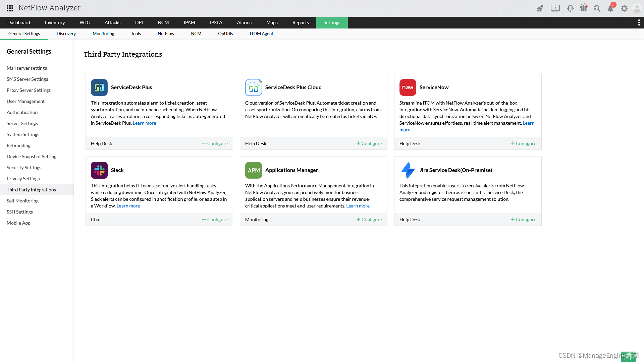Click the ServiceNow logo icon
644x362 pixels.
(408, 87)
